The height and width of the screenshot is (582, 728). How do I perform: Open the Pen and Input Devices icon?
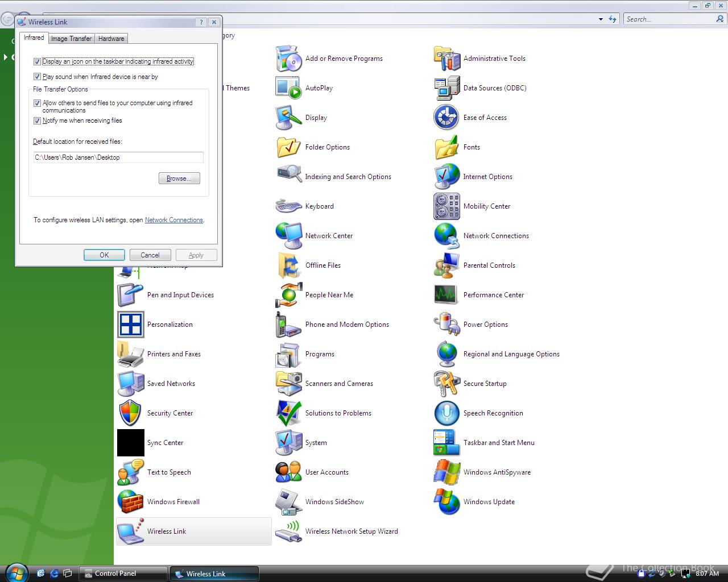[x=130, y=295]
